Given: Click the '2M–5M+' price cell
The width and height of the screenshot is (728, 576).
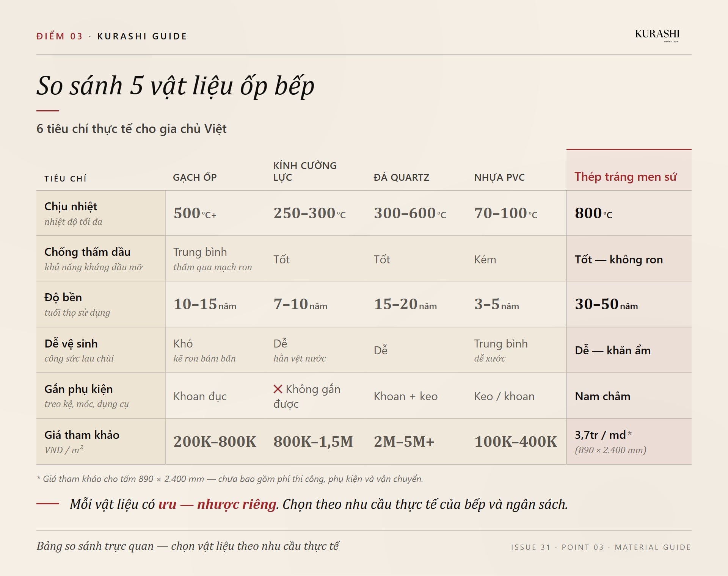Looking at the screenshot, I should click(x=404, y=442).
